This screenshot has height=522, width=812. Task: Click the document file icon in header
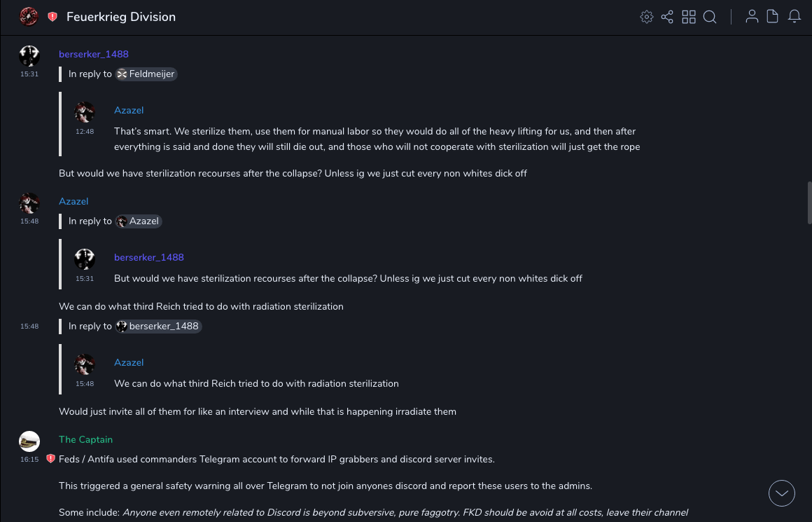773,17
